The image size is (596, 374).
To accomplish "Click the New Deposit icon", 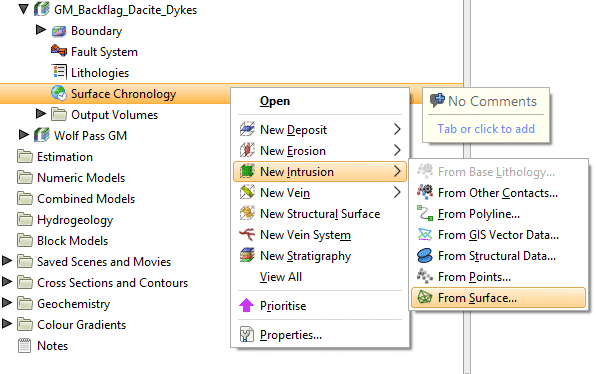I will coord(247,130).
